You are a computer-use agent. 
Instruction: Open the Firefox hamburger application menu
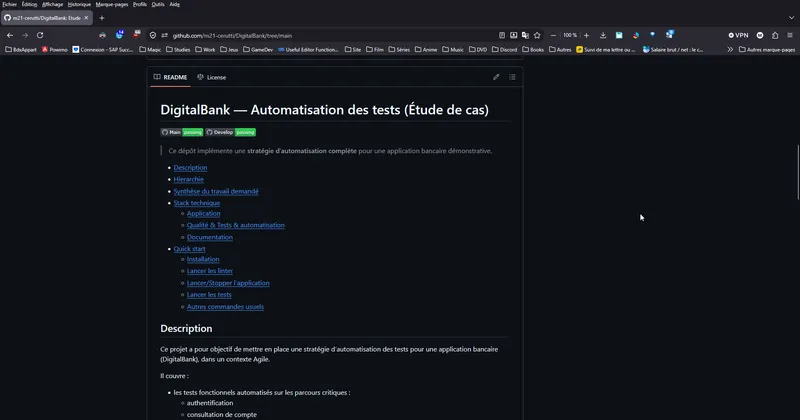click(790, 35)
